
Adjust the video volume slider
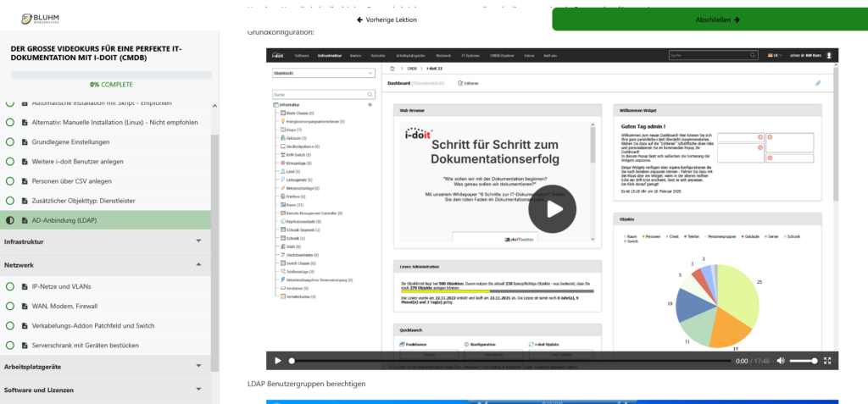coord(803,361)
